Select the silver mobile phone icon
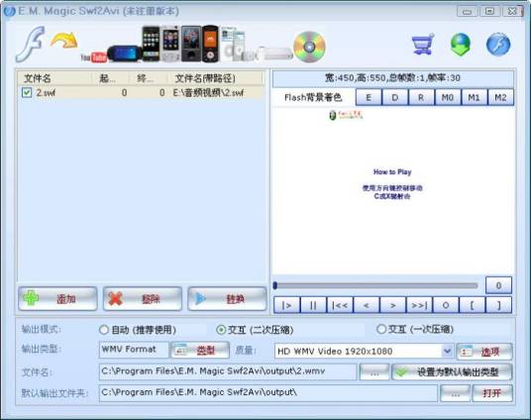 click(x=170, y=44)
